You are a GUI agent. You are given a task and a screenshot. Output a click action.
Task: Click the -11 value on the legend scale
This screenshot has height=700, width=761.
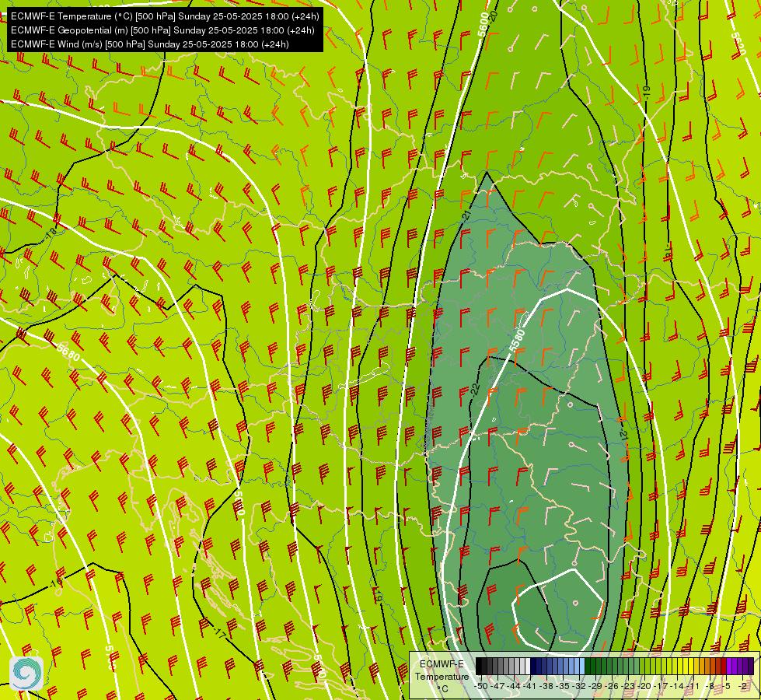point(694,686)
